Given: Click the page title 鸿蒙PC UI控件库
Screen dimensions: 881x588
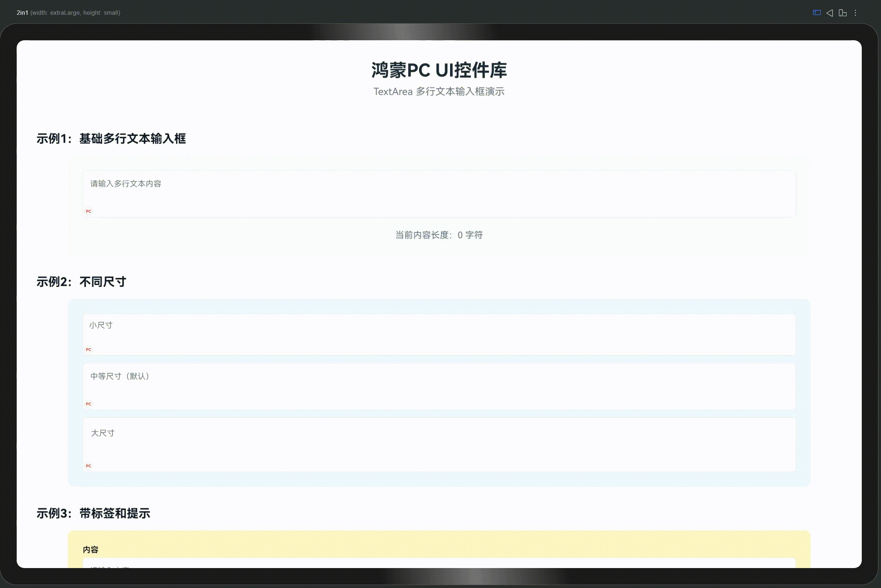Looking at the screenshot, I should [439, 71].
